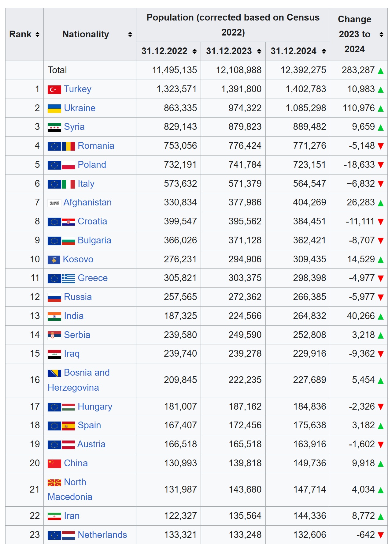Click the India flag icon

[54, 317]
